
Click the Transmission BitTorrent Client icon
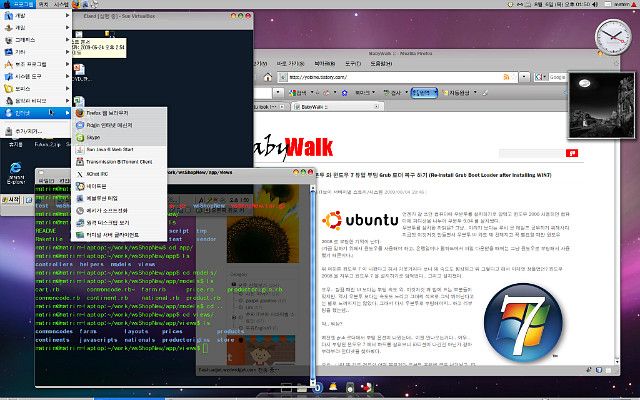pos(80,162)
